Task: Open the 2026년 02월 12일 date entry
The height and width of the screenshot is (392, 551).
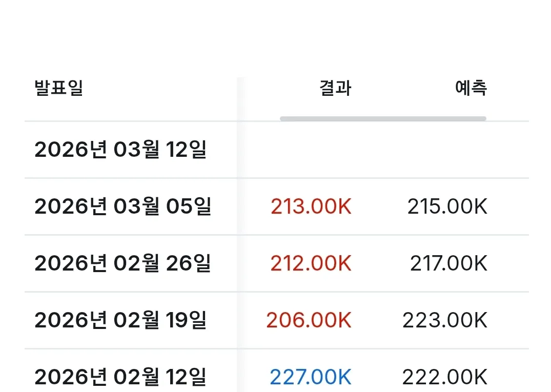Action: tap(120, 378)
